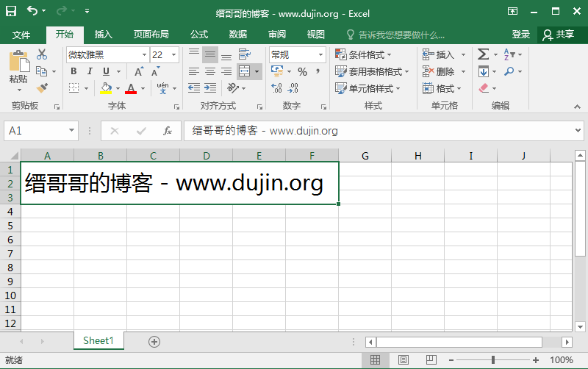
Task: Switch to the 公式 Formulas tab
Action: 198,35
